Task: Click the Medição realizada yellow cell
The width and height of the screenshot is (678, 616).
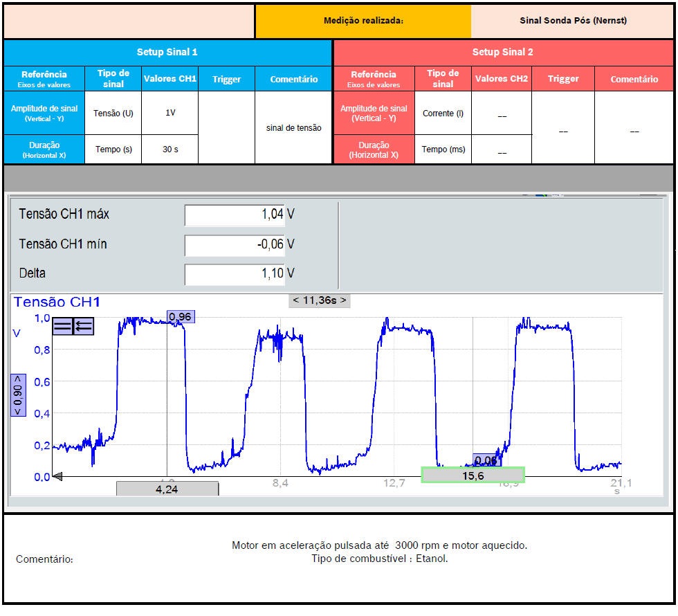Action: [363, 21]
